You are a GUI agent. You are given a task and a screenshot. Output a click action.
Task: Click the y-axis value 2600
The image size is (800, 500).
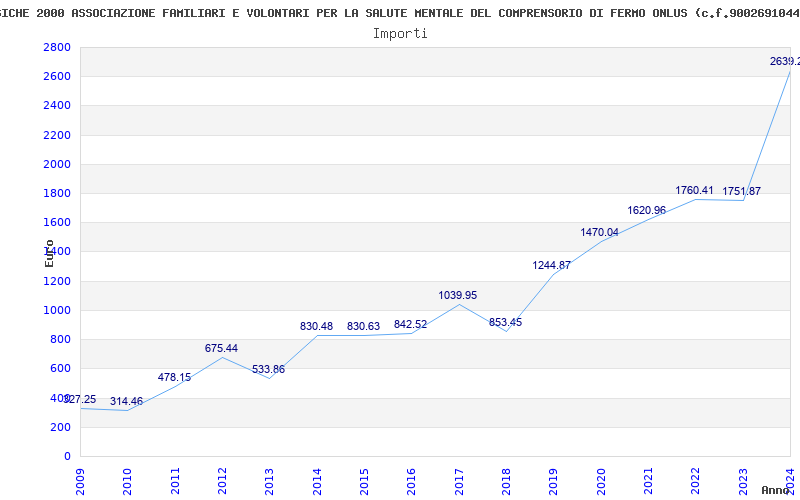[57, 77]
